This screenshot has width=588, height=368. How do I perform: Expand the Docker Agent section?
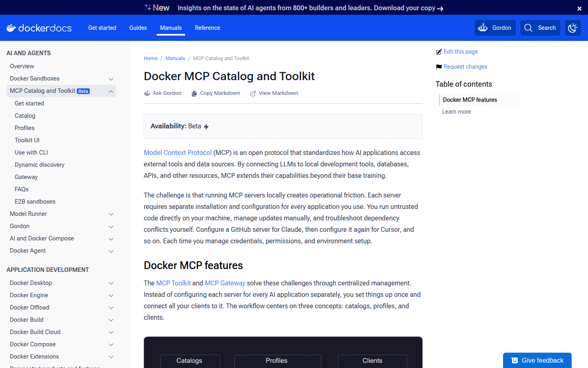point(111,251)
